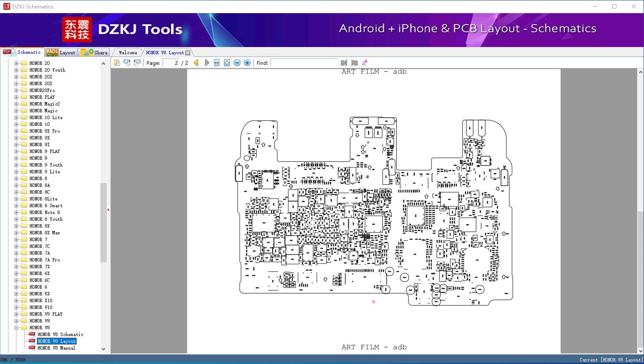This screenshot has width=644, height=364.
Task: Expand the HONOR X10 folder
Action: 17,300
